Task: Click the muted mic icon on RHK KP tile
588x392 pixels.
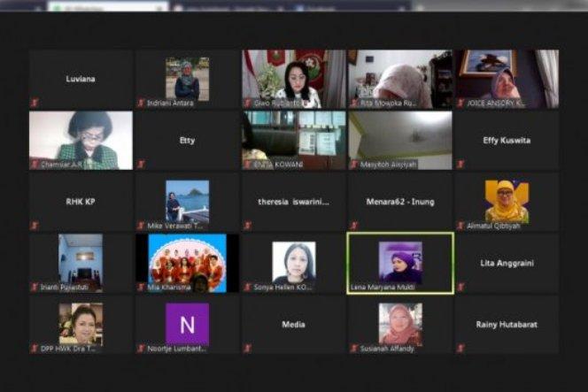Action: pyautogui.click(x=35, y=226)
